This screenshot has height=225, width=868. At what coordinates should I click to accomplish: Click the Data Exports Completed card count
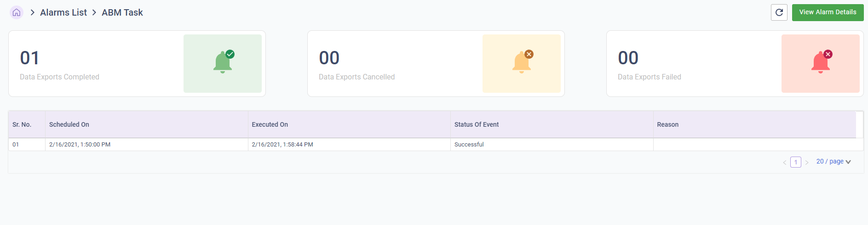(x=30, y=58)
